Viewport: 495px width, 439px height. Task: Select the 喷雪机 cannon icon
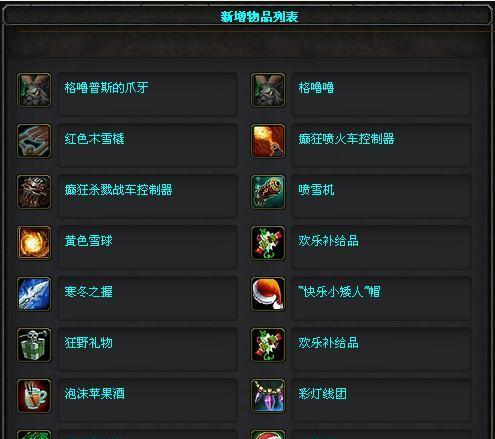coord(268,192)
